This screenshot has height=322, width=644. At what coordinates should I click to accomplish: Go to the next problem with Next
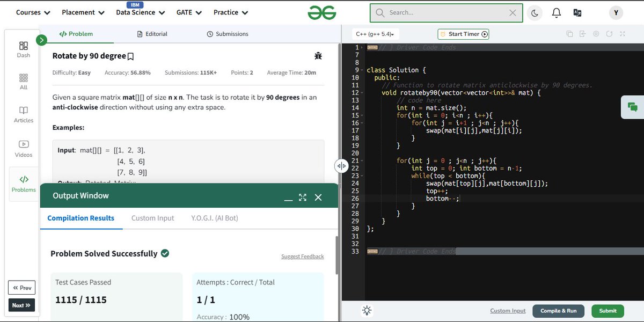coord(21,305)
